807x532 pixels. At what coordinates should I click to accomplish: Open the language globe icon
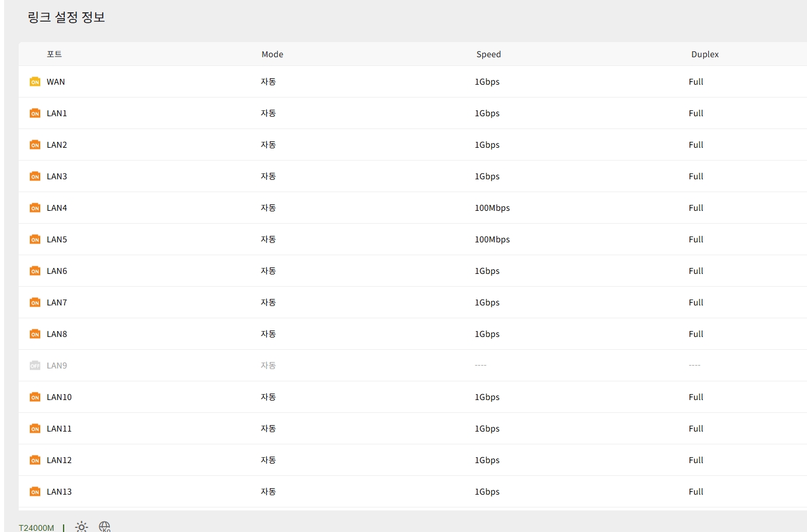(x=105, y=527)
